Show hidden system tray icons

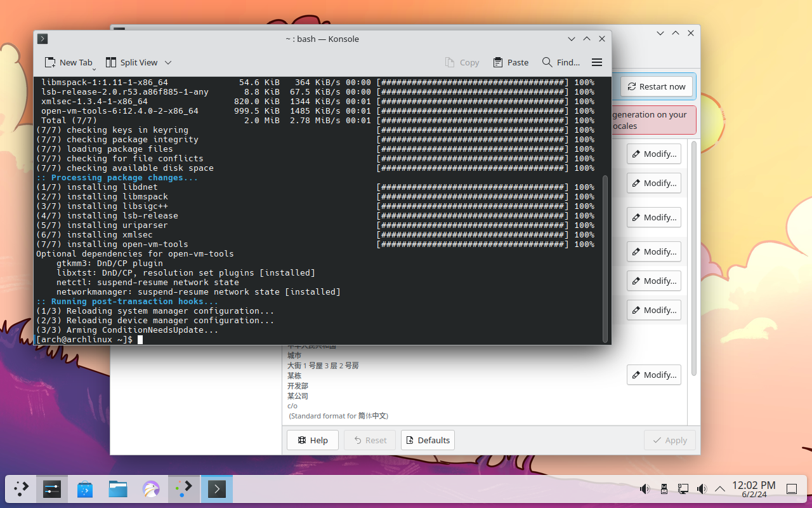click(720, 489)
